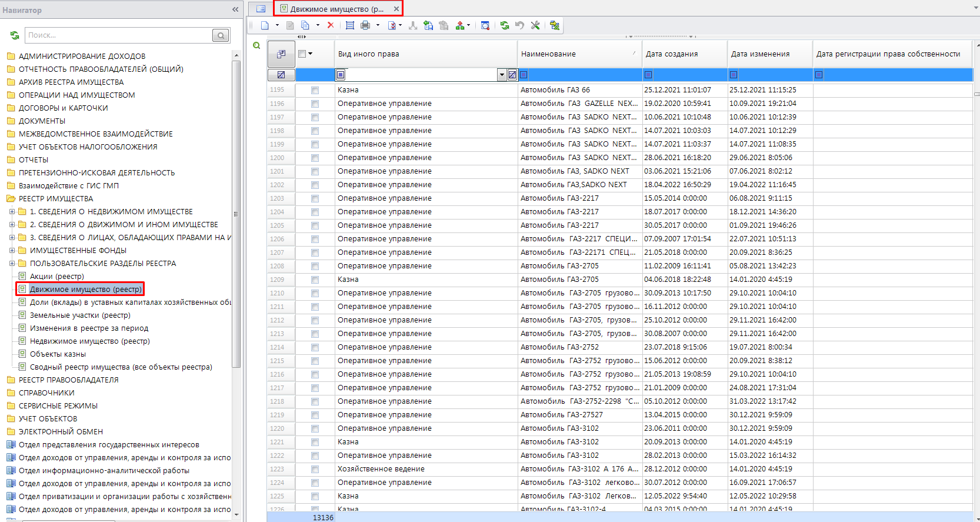Image resolution: width=980 pixels, height=522 pixels.
Task: Click the import from file icon
Action: click(x=428, y=25)
